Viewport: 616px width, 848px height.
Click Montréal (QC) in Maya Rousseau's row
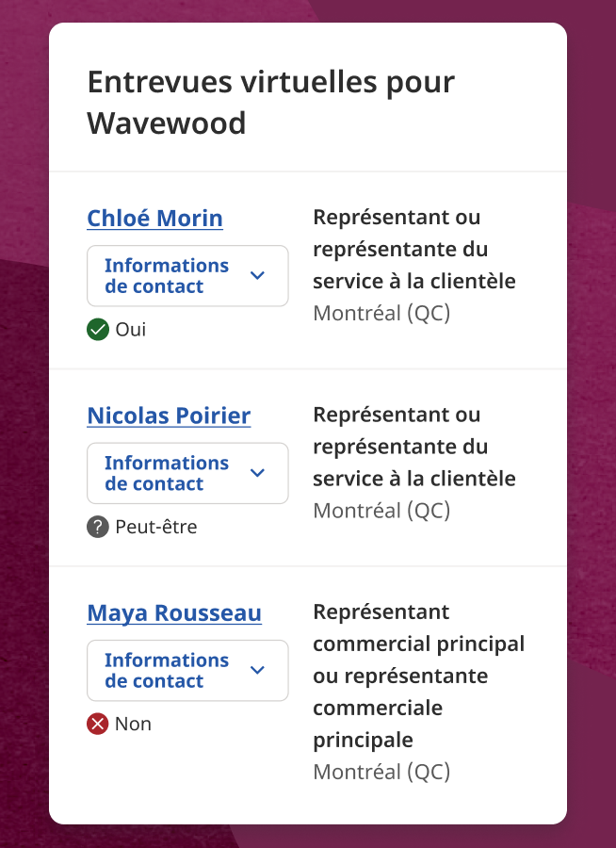(x=381, y=773)
